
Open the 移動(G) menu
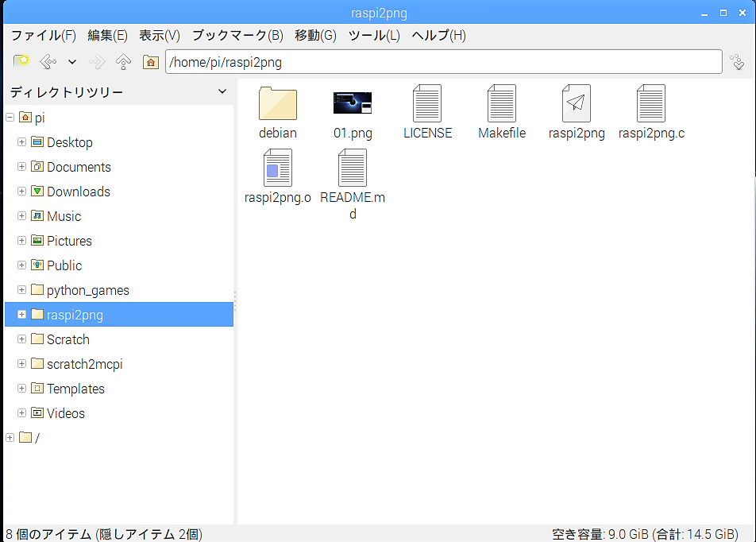316,35
